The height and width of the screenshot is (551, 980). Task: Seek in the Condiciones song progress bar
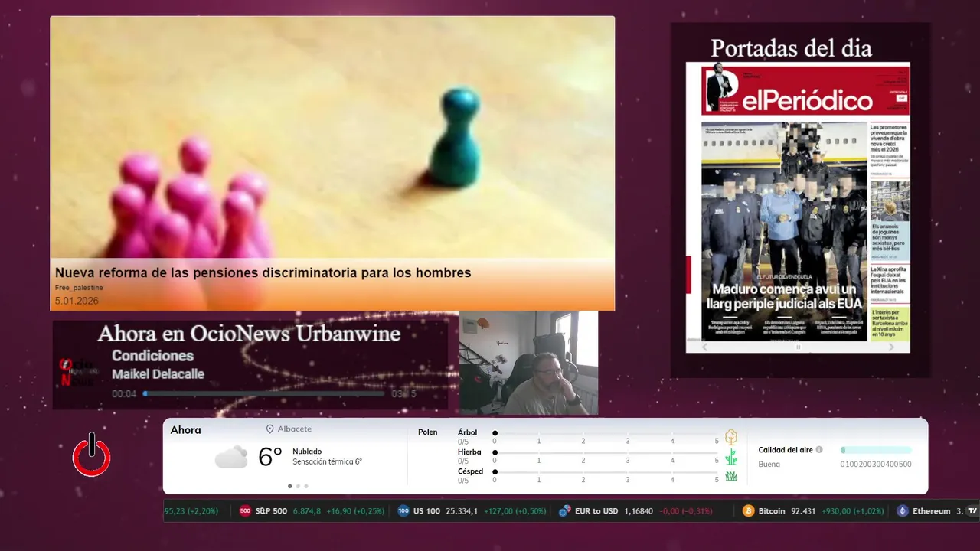263,393
